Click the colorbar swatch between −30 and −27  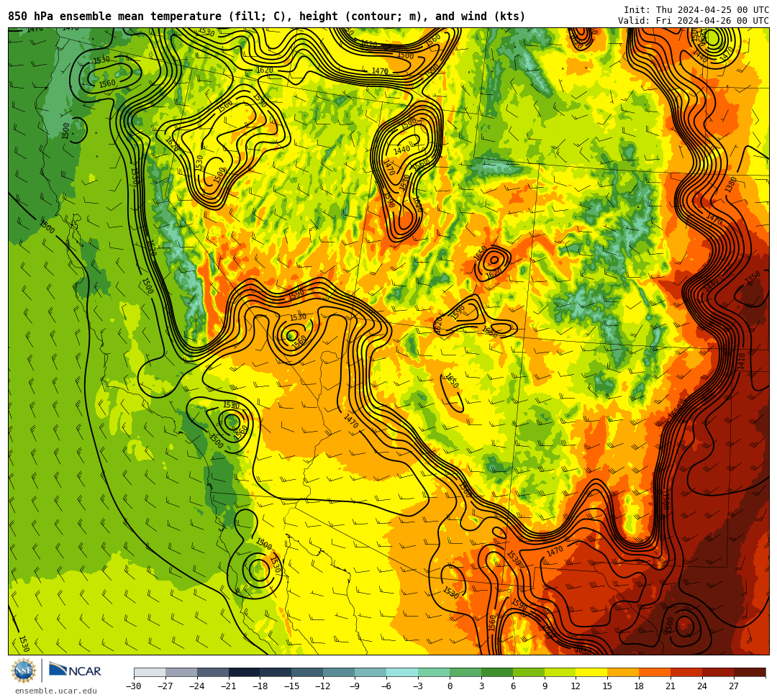150,672
